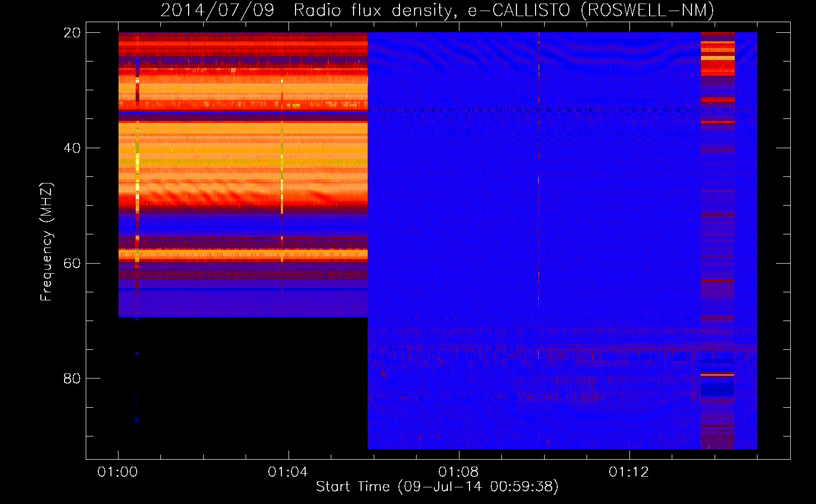Click the 40 MHz frequency tick label

pyautogui.click(x=72, y=148)
